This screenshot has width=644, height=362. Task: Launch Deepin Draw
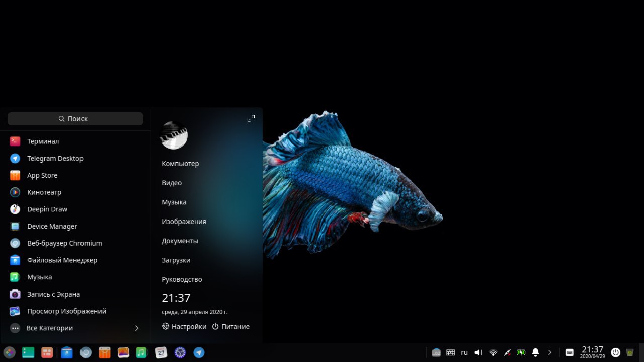(x=75, y=209)
